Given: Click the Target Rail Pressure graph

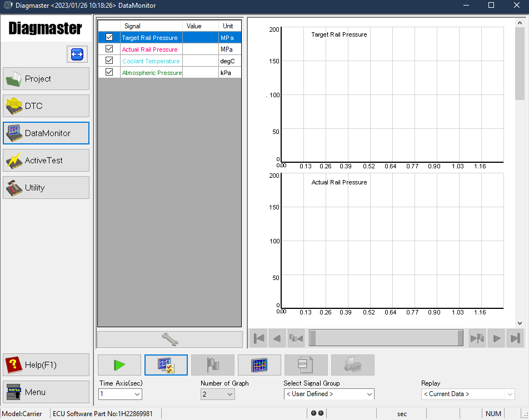Looking at the screenshot, I should click(x=392, y=95).
